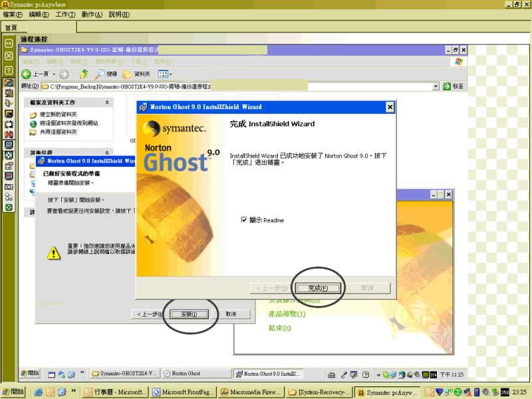Viewport: 532px width, 399px height.
Task: Click 取消 in the background install dialog
Action: point(231,314)
